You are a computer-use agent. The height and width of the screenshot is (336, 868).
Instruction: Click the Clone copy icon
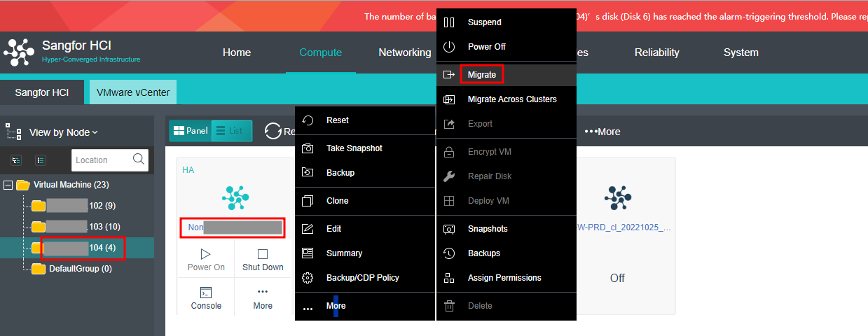coord(308,201)
